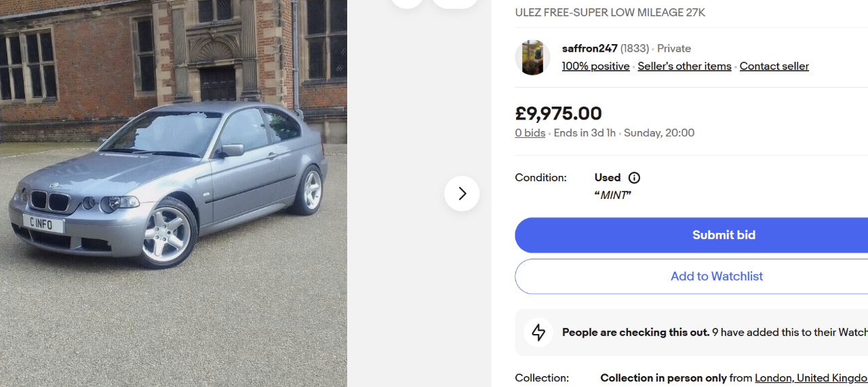
Task: Add this car to Watchlist
Action: [x=716, y=276]
